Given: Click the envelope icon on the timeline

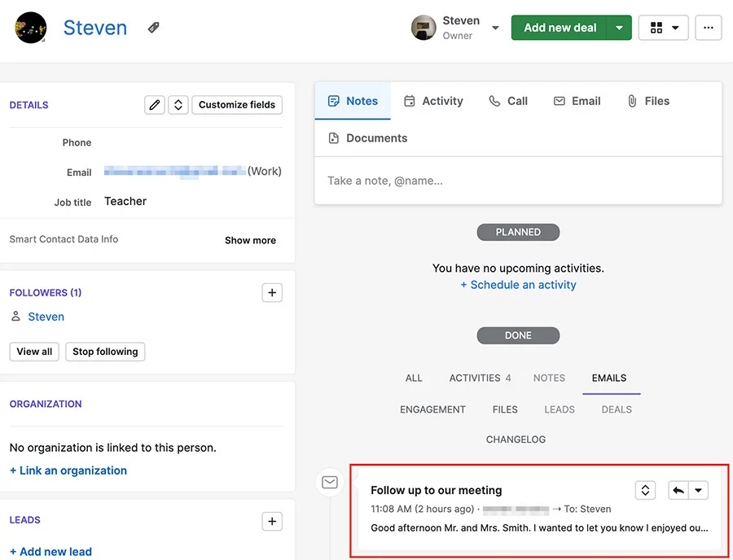Looking at the screenshot, I should coord(330,483).
